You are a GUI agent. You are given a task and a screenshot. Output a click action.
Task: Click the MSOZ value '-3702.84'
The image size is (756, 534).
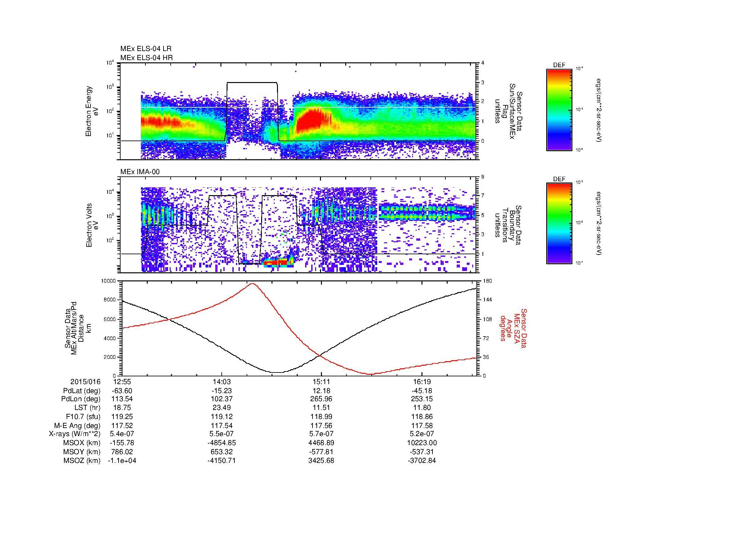pos(422,461)
